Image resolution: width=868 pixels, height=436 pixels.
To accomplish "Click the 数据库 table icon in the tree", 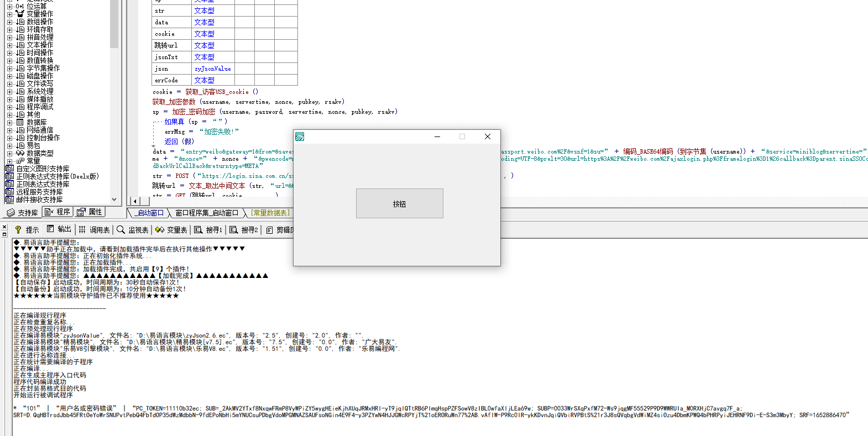I will (20, 122).
